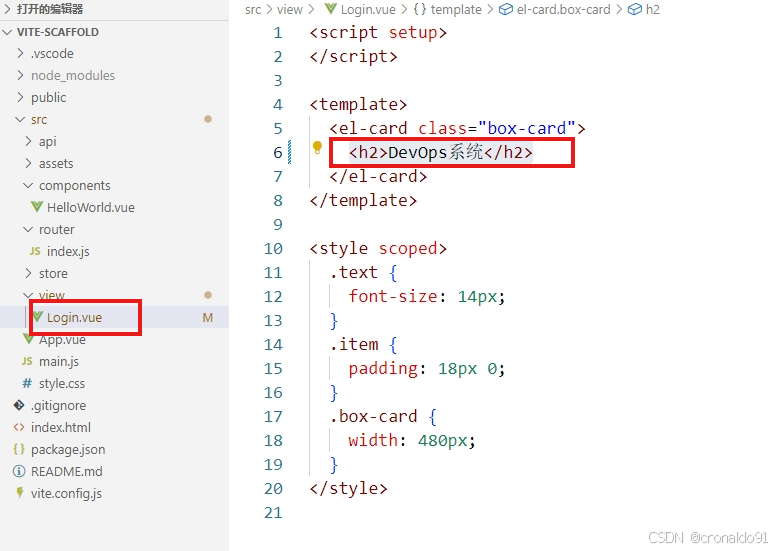This screenshot has height=551, width=781.
Task: Click line number 21 in gutter
Action: click(273, 513)
